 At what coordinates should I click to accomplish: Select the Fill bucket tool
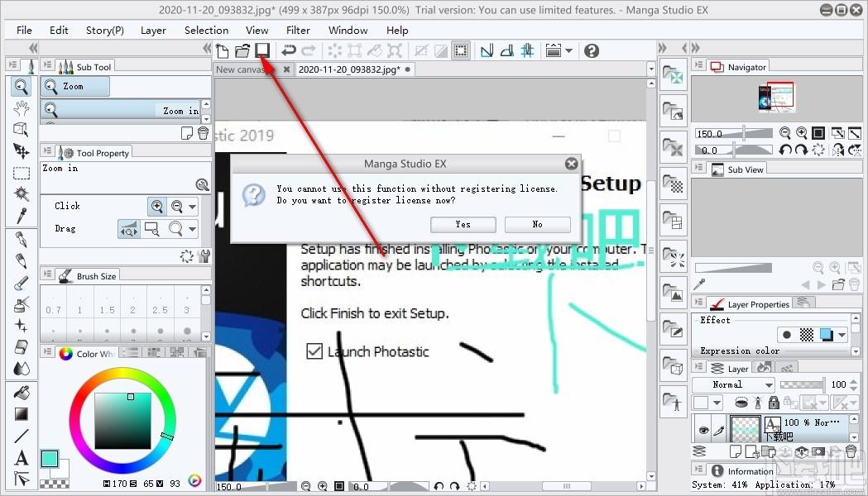[21, 393]
